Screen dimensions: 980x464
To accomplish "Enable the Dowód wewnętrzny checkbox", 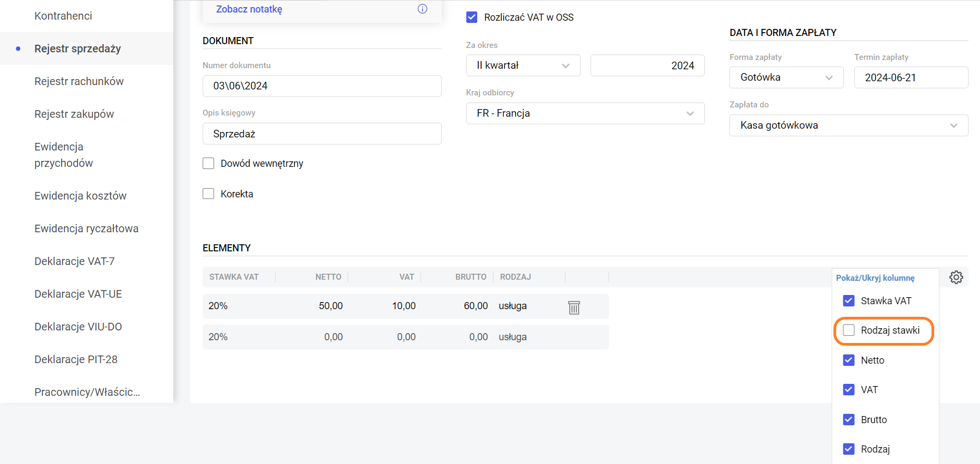I will (209, 164).
